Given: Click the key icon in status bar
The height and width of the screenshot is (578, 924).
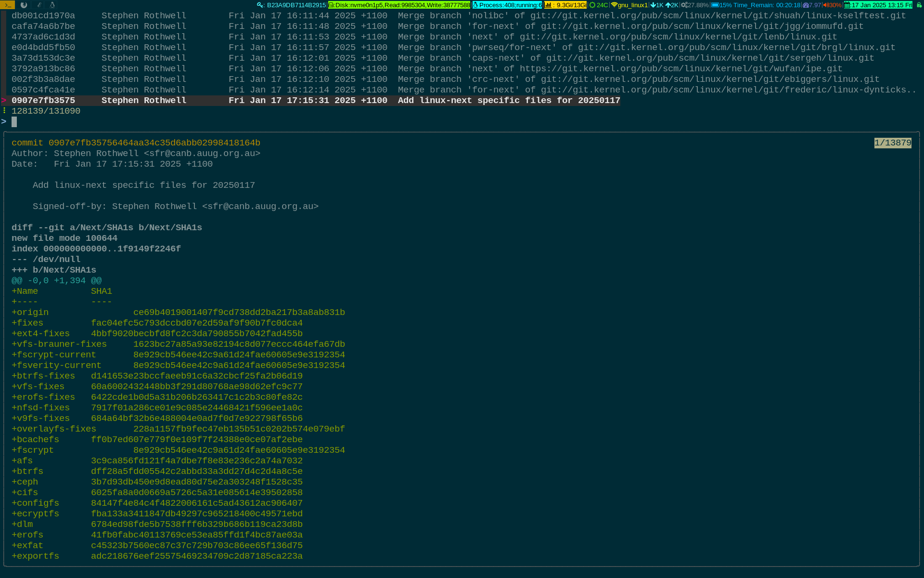Looking at the screenshot, I should pos(260,5).
